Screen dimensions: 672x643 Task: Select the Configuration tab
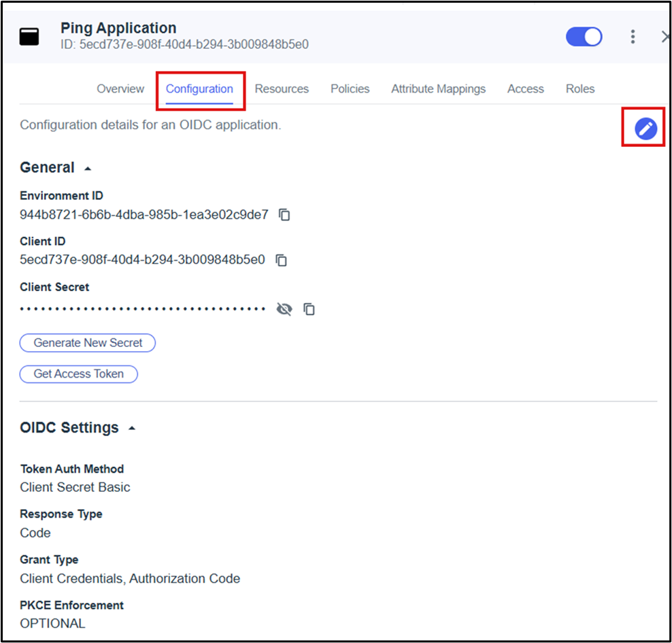199,88
